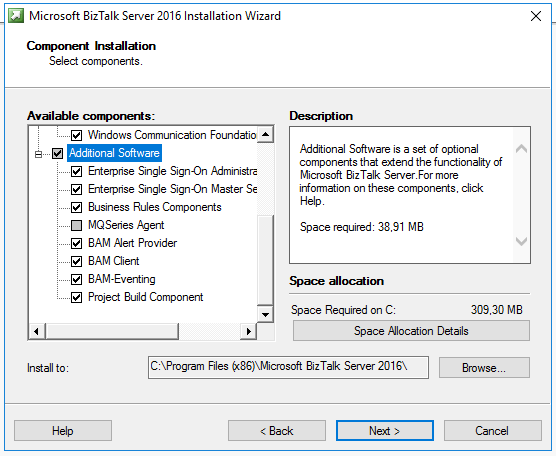Viewport: 556px width, 456px height.
Task: Close the Installation Wizard window
Action: pos(536,16)
